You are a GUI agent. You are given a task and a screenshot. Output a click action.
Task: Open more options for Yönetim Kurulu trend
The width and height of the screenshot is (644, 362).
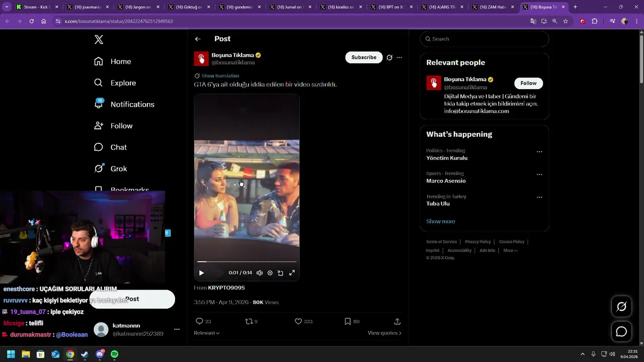[x=539, y=151]
